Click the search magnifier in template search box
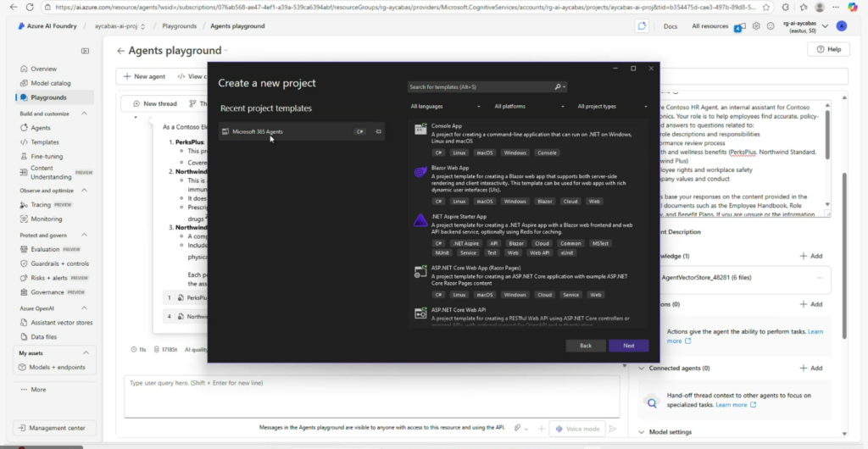868x449 pixels. (558, 86)
